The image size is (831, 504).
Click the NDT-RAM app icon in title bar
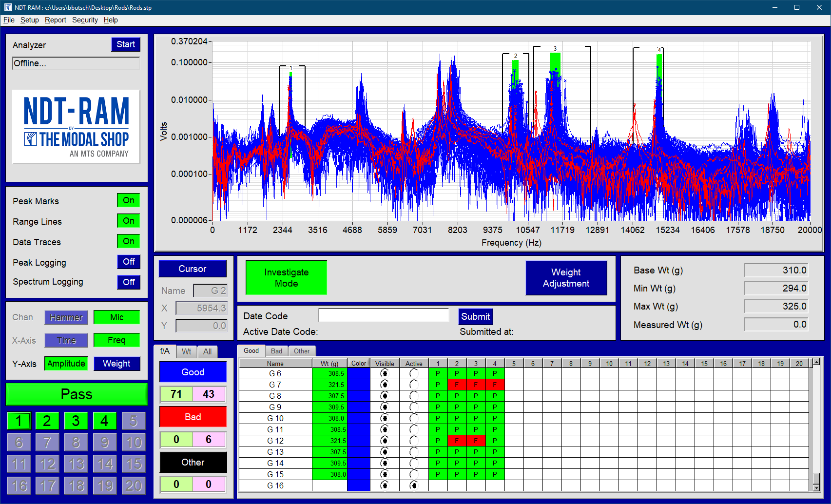pyautogui.click(x=8, y=7)
